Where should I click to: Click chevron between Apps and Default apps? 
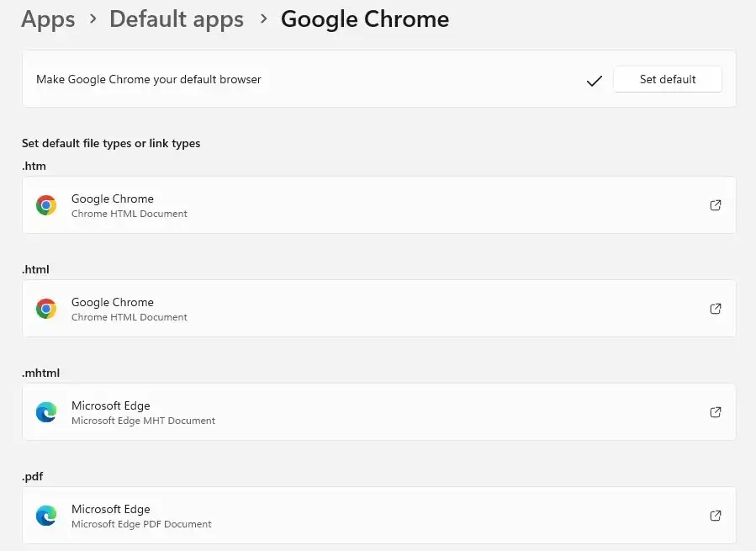(93, 19)
